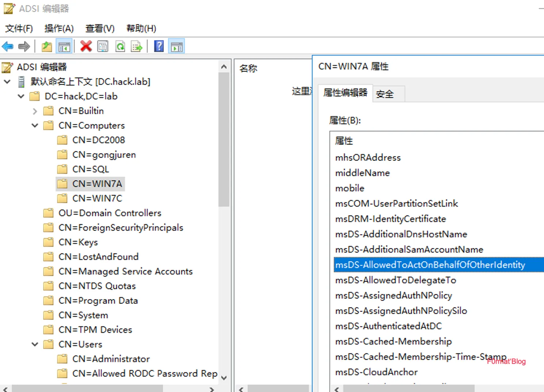544x392 pixels.
Task: Toggle the action pane toolbar icon
Action: pyautogui.click(x=177, y=46)
